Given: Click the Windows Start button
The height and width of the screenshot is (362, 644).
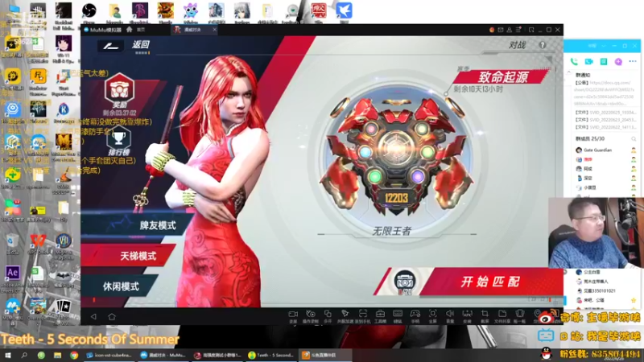Looking at the screenshot, I should [x=8, y=356].
